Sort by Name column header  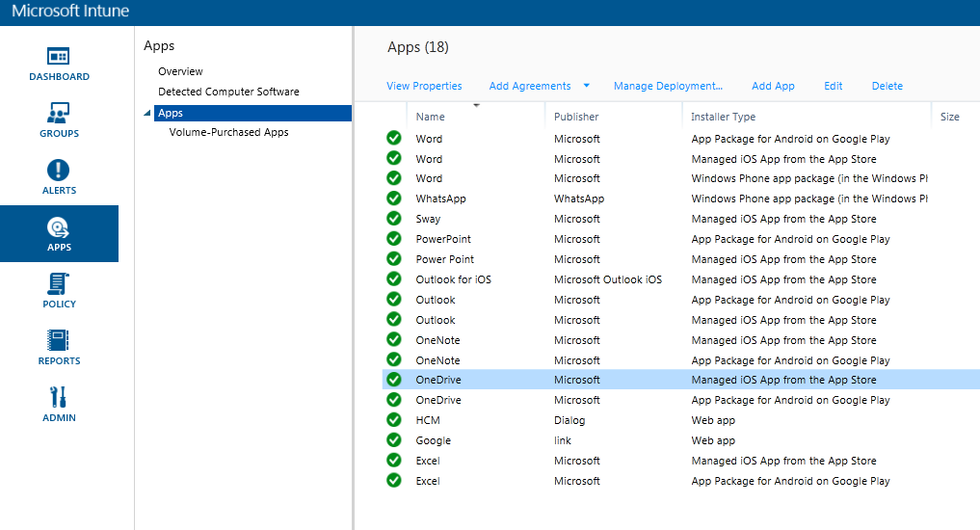click(430, 117)
